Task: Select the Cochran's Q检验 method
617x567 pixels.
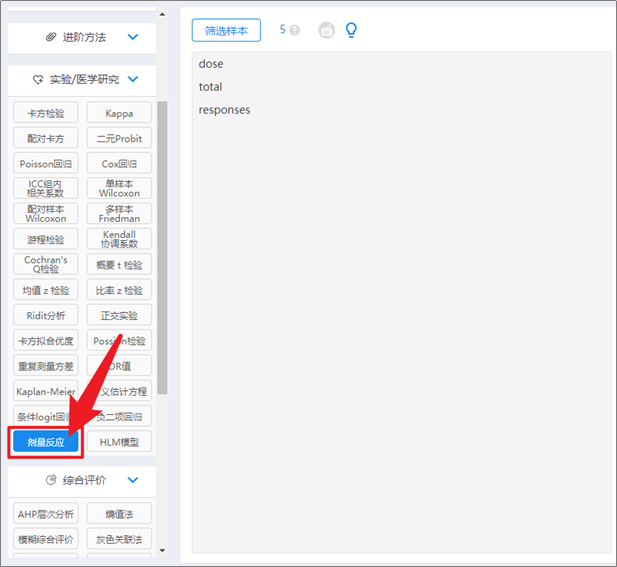Action: point(46,264)
